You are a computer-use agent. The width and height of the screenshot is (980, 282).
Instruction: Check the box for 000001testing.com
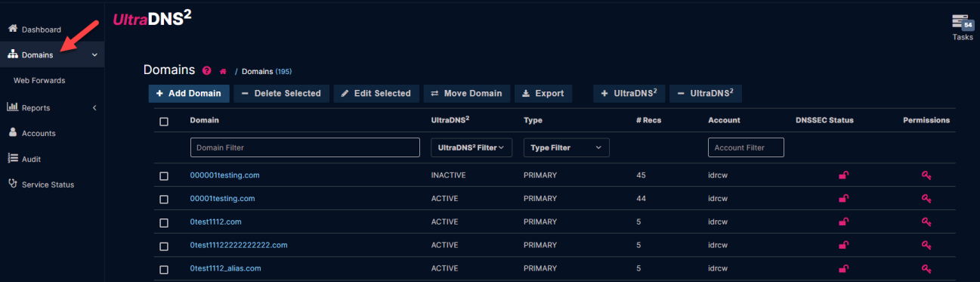point(164,176)
